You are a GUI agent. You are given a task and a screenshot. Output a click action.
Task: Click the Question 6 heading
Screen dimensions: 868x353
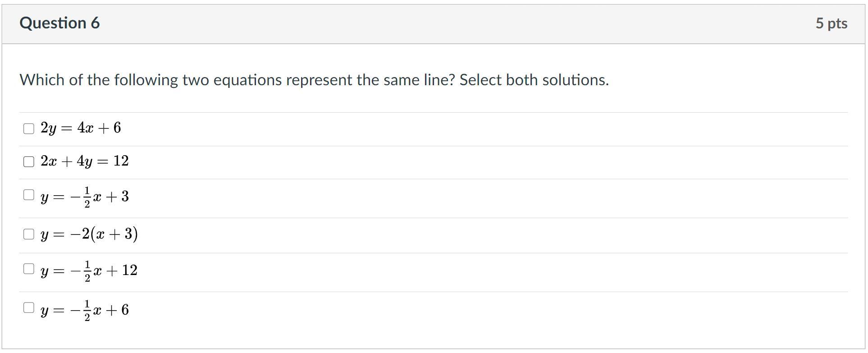[59, 23]
